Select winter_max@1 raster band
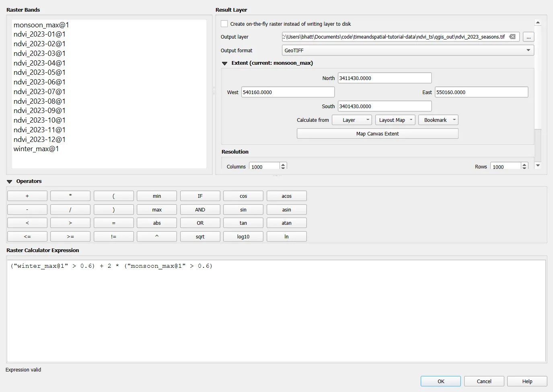The width and height of the screenshot is (553, 392). tap(36, 149)
